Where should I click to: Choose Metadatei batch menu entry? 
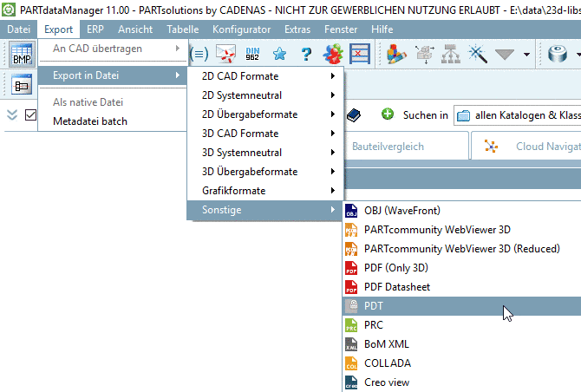coord(113,121)
